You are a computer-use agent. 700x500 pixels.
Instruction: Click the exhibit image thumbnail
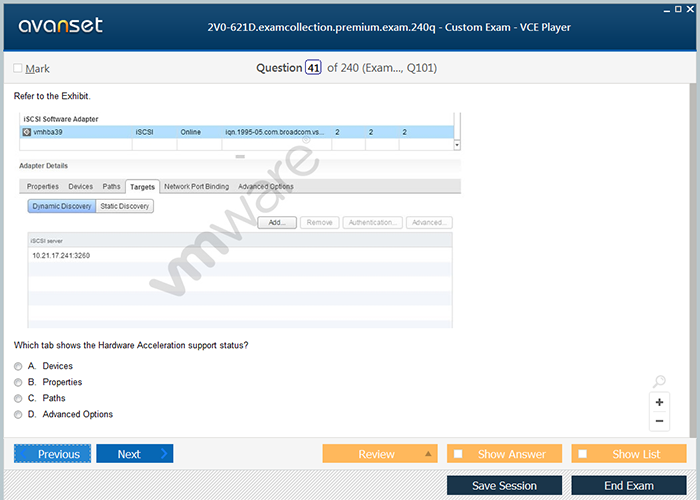point(238,219)
